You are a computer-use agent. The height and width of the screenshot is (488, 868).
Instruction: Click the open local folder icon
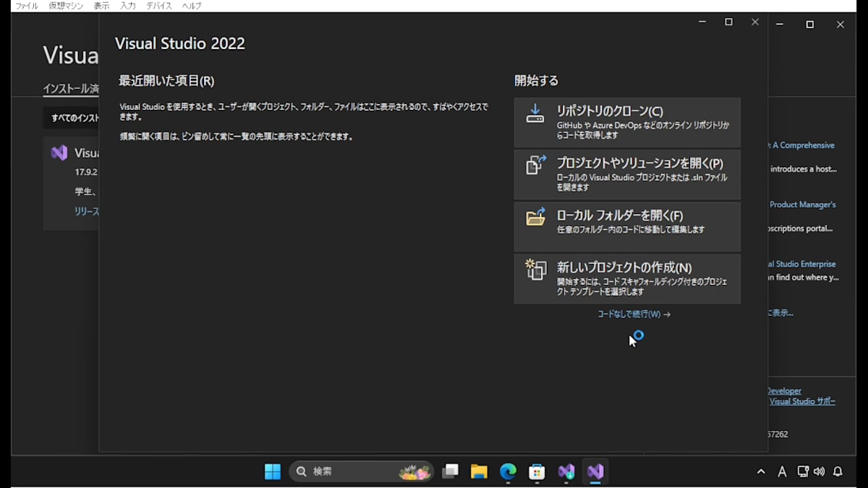535,217
